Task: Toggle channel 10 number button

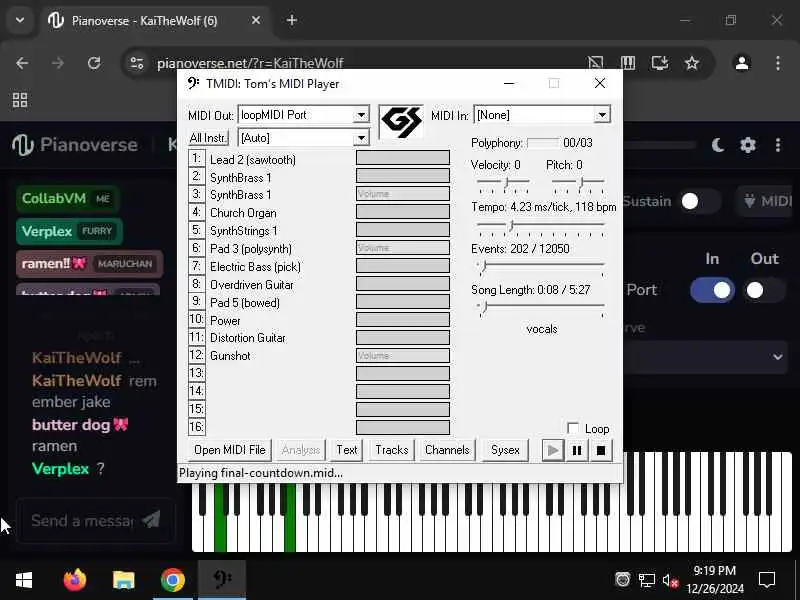Action: click(196, 320)
